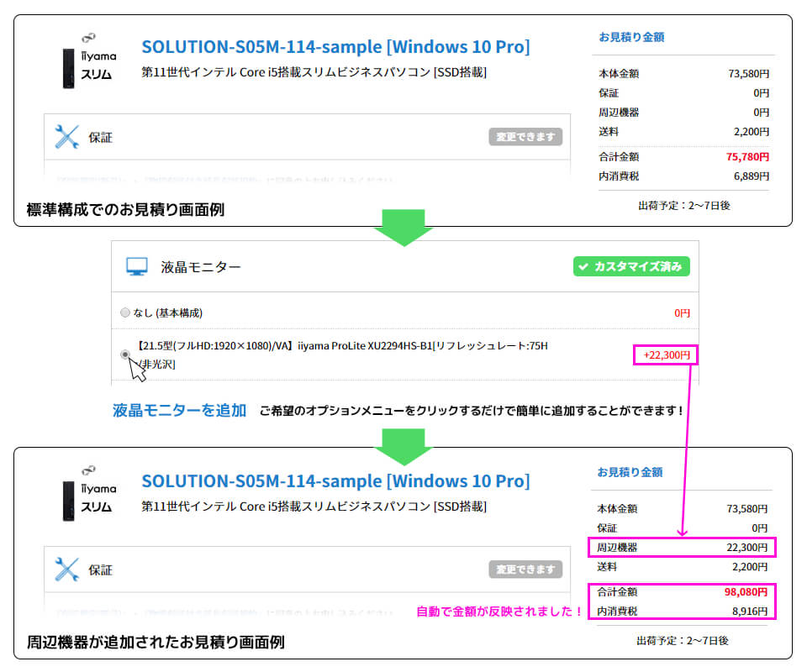This screenshot has height=672, width=807.
Task: Click the iiyama スリム PC thumbnail in the top panel
Action: coord(88,61)
